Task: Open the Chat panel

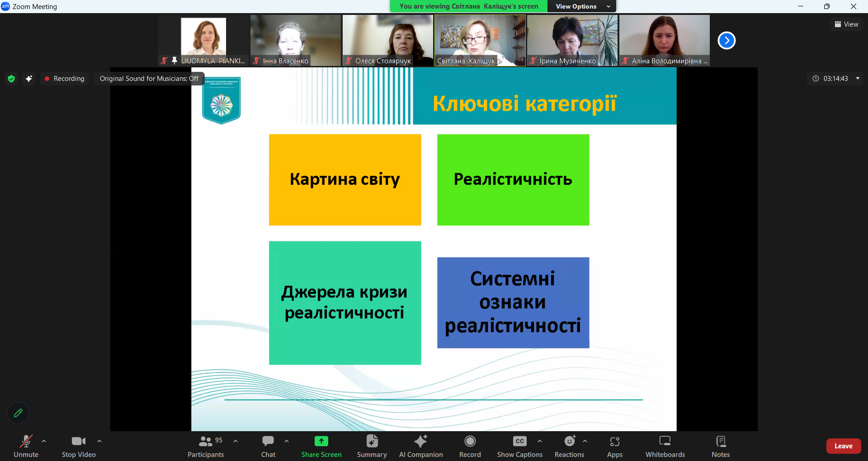Action: coord(268,446)
